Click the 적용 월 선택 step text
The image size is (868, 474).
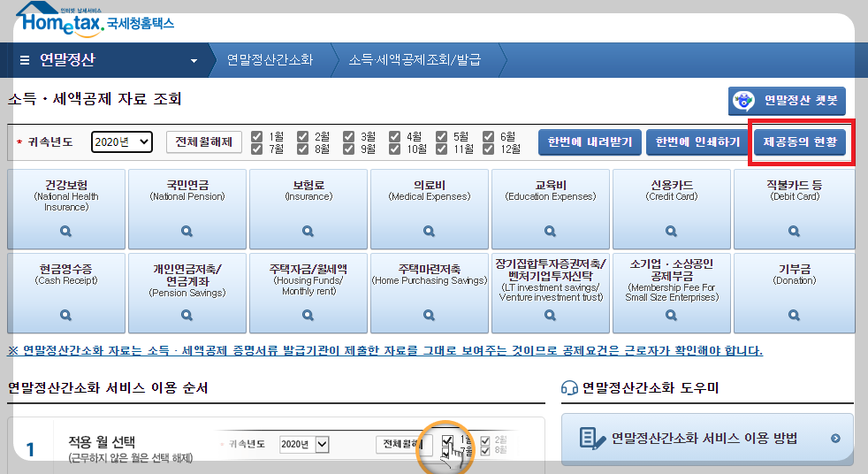(x=102, y=442)
